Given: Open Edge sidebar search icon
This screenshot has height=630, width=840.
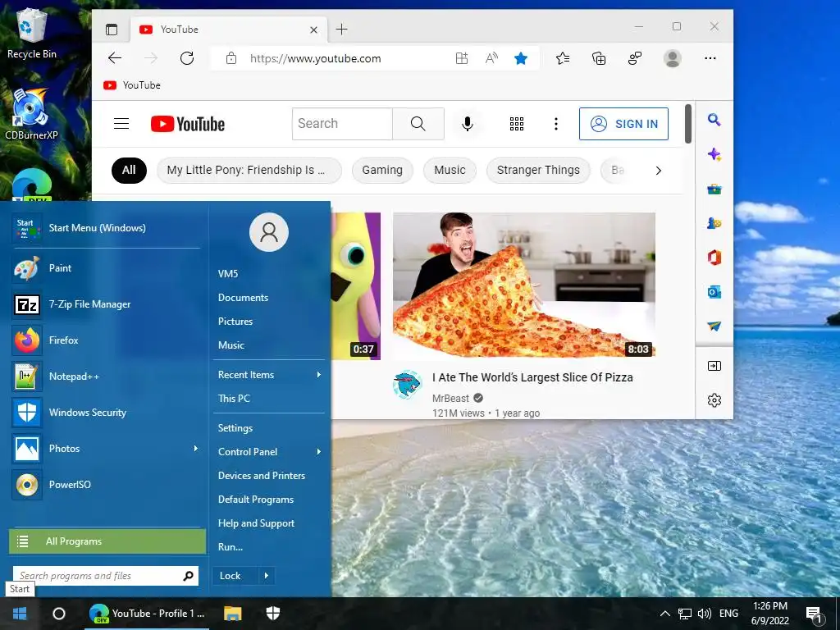Looking at the screenshot, I should coord(714,120).
